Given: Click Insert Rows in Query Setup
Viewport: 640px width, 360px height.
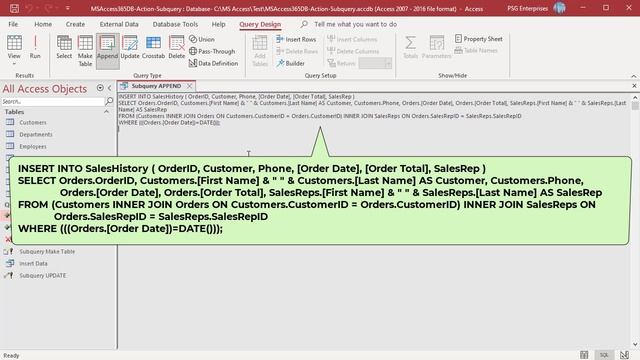Looking at the screenshot, I should pos(296,39).
